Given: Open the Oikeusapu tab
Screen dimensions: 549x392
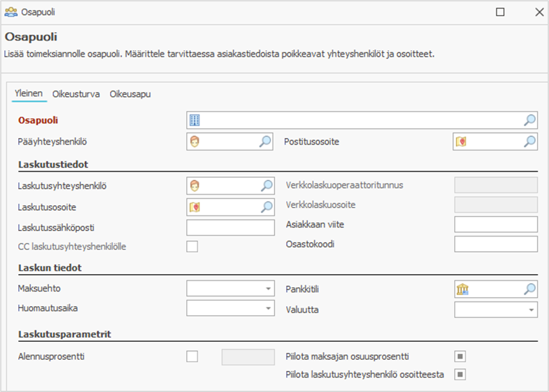Looking at the screenshot, I should point(130,94).
